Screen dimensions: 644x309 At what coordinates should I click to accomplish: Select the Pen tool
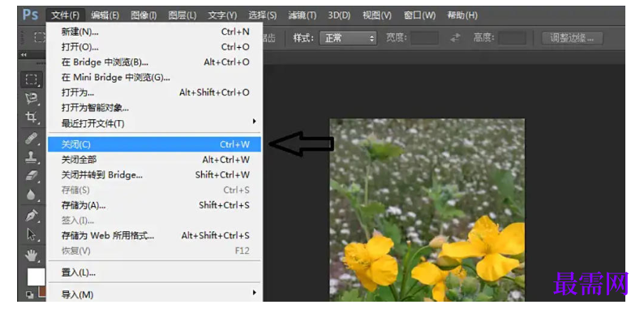(x=32, y=216)
